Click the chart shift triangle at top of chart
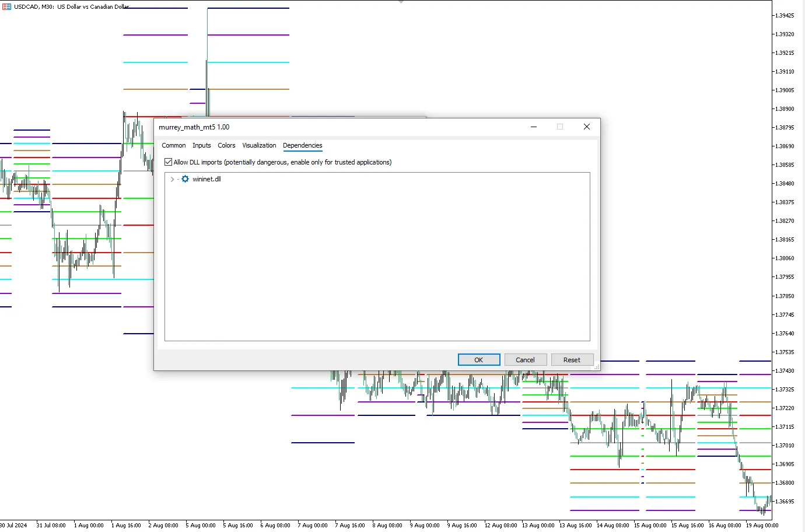The width and height of the screenshot is (805, 532). (x=401, y=2)
